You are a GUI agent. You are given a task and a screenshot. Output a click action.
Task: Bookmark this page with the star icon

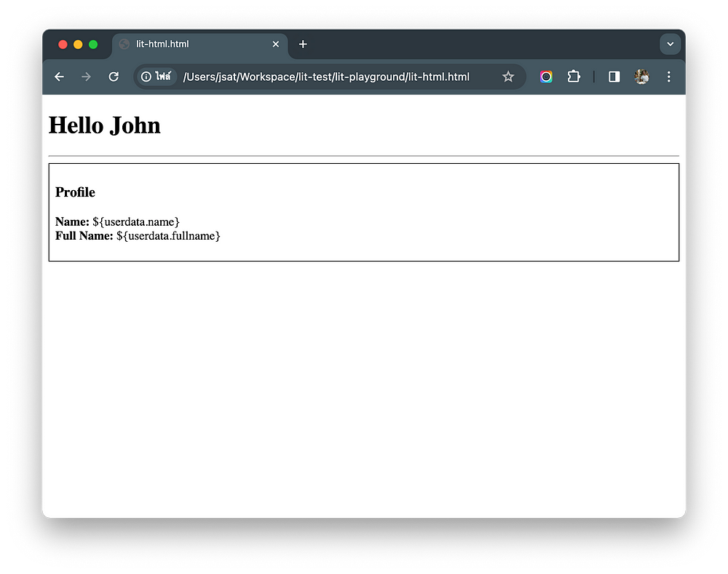point(508,76)
